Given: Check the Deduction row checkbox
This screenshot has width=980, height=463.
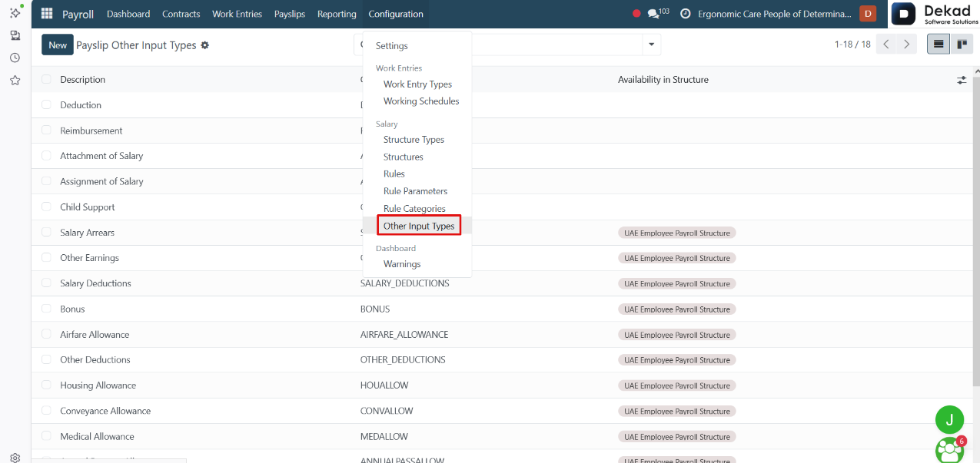Looking at the screenshot, I should pos(46,104).
